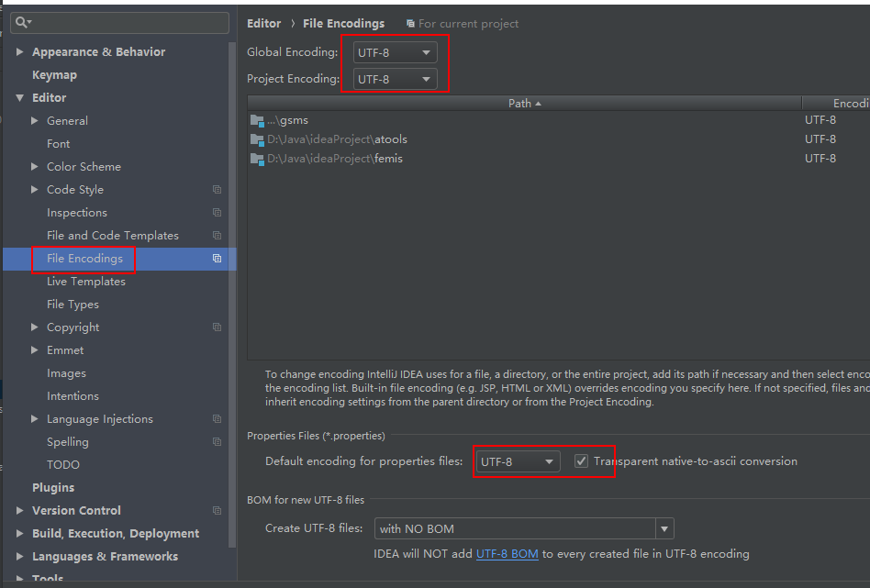Expand the Color Scheme node
The width and height of the screenshot is (870, 588).
click(x=34, y=166)
